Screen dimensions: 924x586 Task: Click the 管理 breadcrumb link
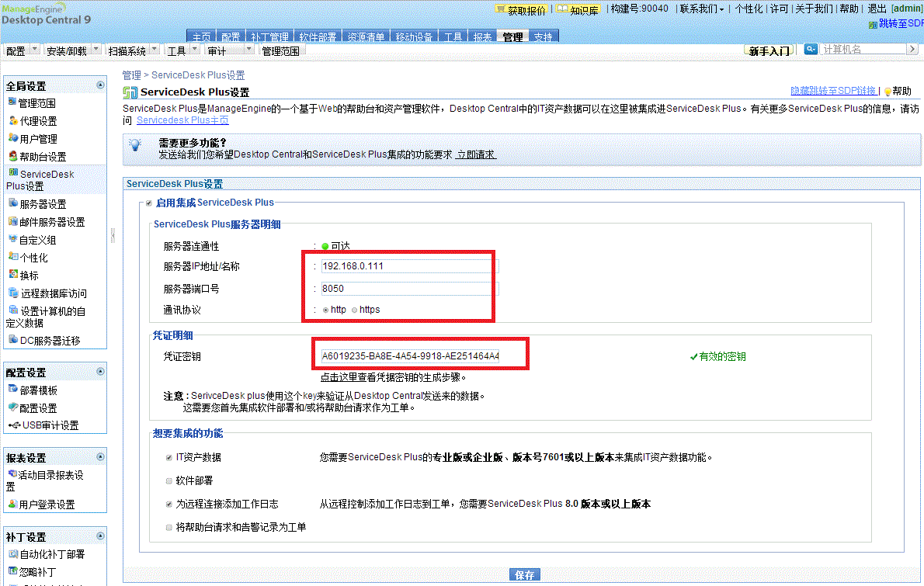point(131,75)
